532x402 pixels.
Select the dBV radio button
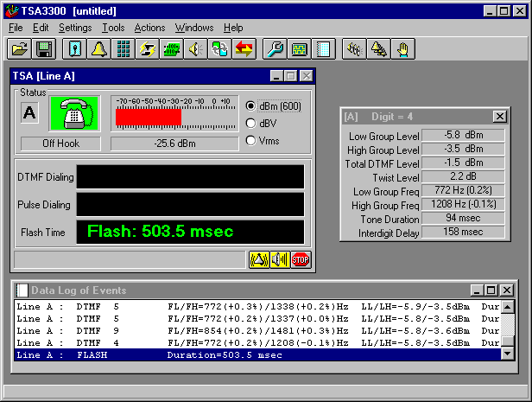tap(250, 124)
